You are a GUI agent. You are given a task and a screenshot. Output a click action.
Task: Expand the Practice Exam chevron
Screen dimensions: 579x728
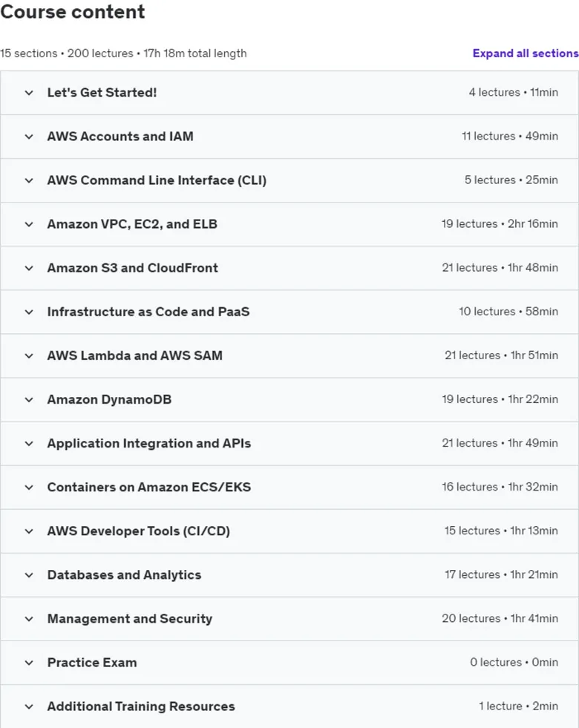[x=29, y=663]
